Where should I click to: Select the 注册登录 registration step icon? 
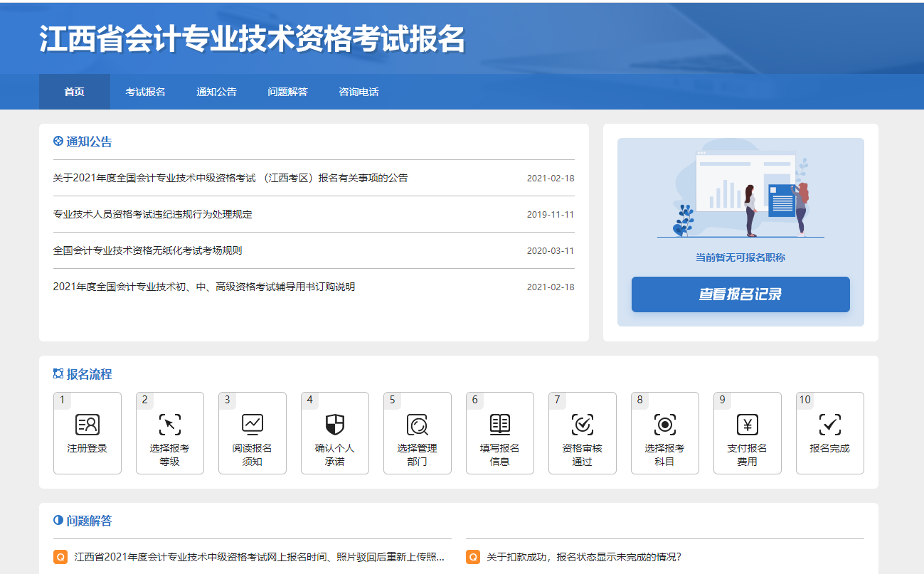[x=87, y=423]
